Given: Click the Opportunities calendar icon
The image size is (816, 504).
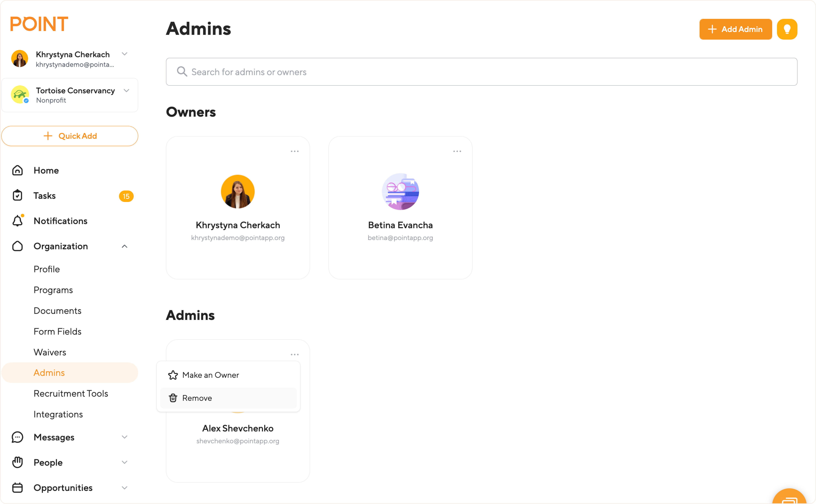Looking at the screenshot, I should (17, 488).
